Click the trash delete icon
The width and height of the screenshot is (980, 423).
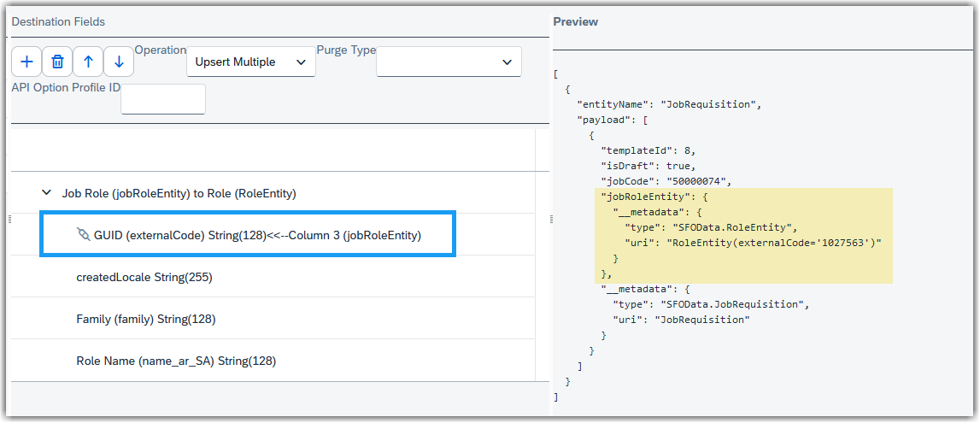point(57,62)
